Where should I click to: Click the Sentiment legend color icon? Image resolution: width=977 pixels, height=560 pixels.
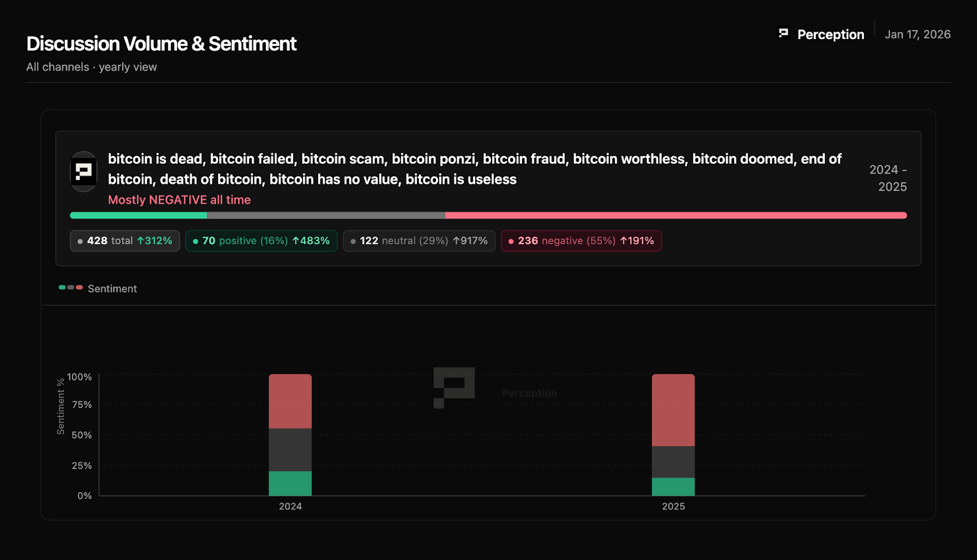click(x=71, y=288)
